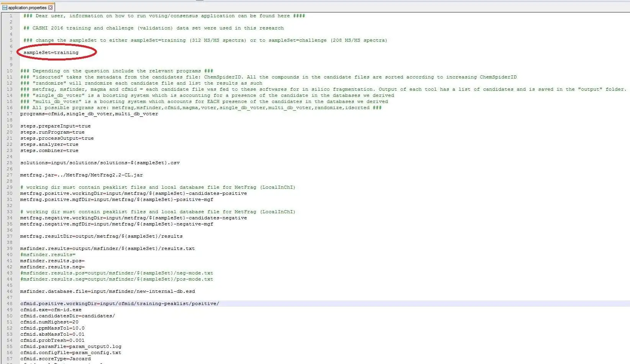Click line number 48 in the margin
The image size is (630, 364).
tap(10, 304)
